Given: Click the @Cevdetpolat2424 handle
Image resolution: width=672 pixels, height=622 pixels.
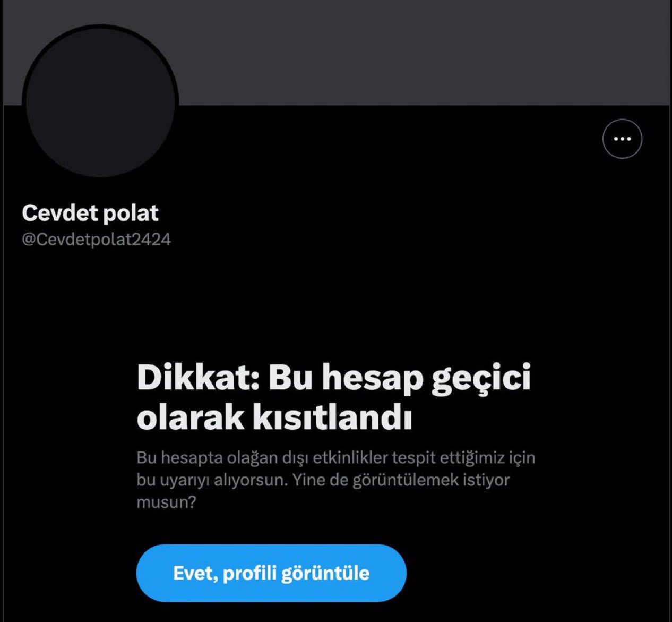Looking at the screenshot, I should pyautogui.click(x=97, y=240).
